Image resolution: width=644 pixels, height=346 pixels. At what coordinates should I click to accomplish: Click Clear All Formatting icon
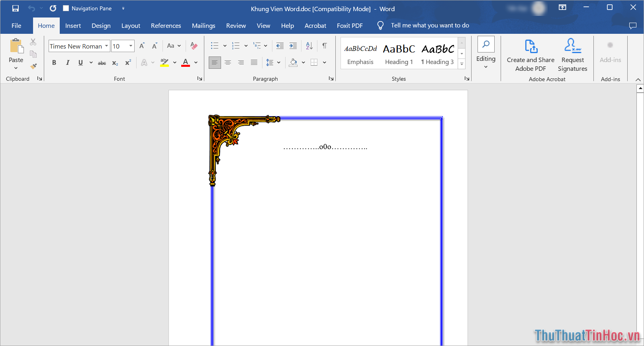(194, 46)
